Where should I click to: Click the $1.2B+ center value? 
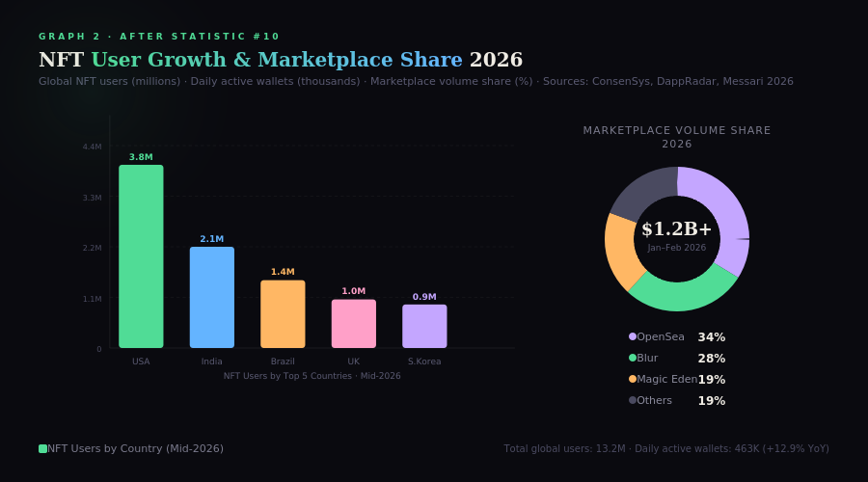pyautogui.click(x=677, y=228)
